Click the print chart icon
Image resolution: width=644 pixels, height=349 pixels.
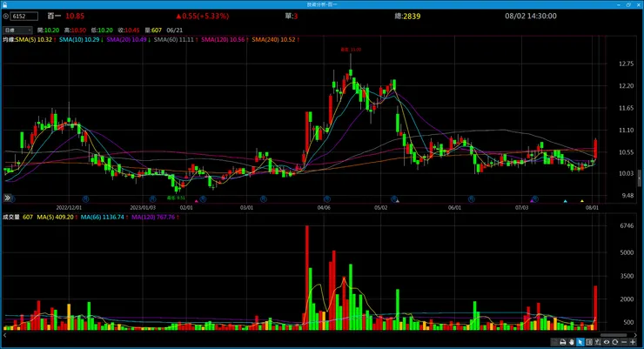pos(563,342)
